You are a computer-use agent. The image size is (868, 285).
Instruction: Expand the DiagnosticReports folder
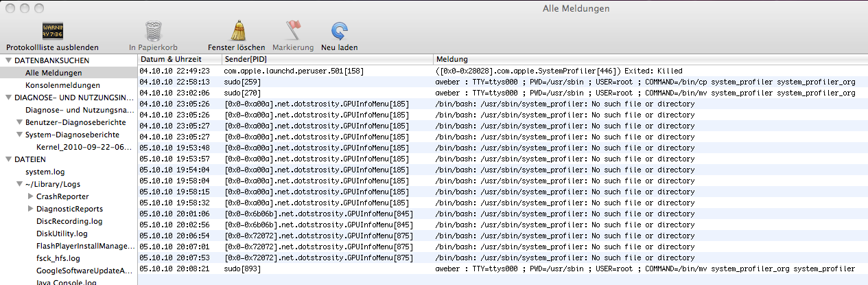[x=30, y=209]
